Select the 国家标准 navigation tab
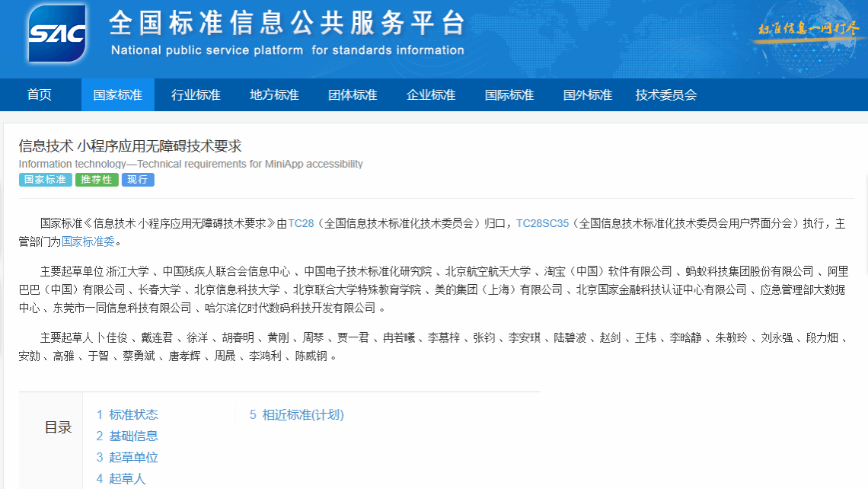Screen dimensions: 868x489 pyautogui.click(x=118, y=95)
